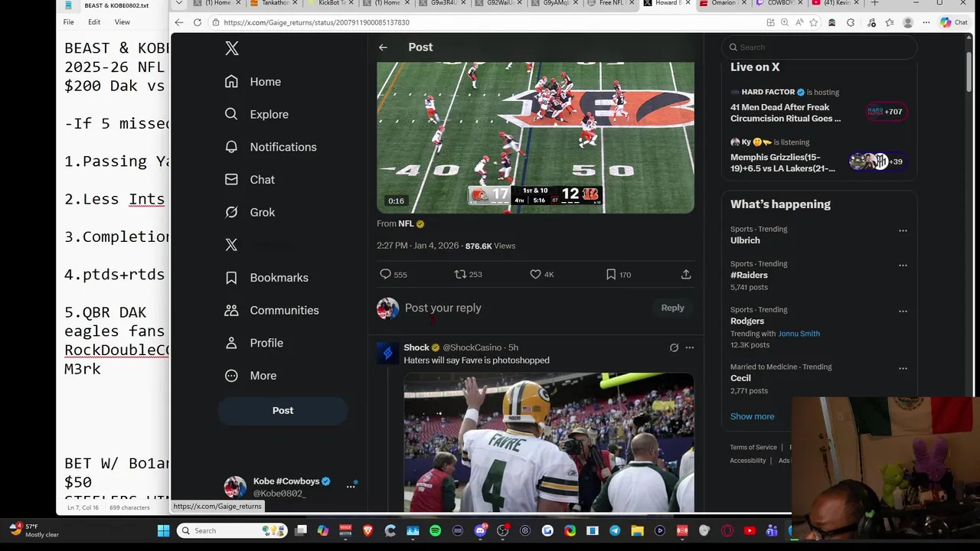Open View menu in Notepad
The height and width of the screenshot is (551, 980).
point(122,22)
